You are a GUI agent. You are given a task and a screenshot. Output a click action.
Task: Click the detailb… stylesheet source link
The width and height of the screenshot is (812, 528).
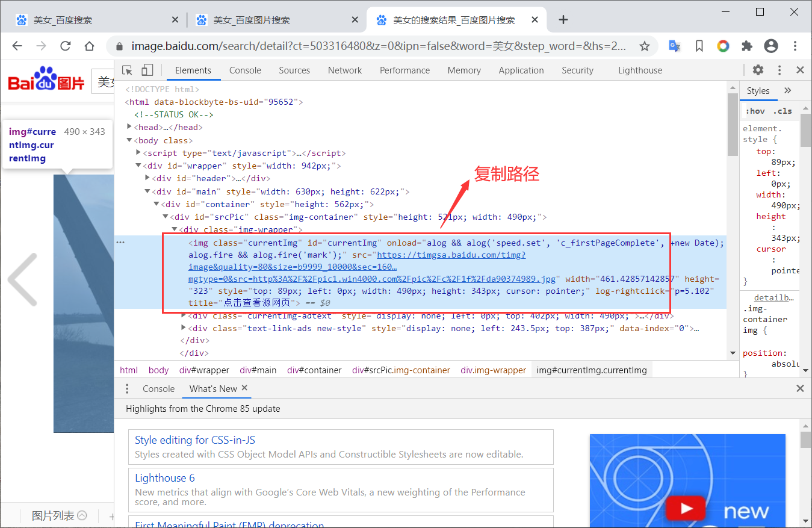click(x=774, y=297)
